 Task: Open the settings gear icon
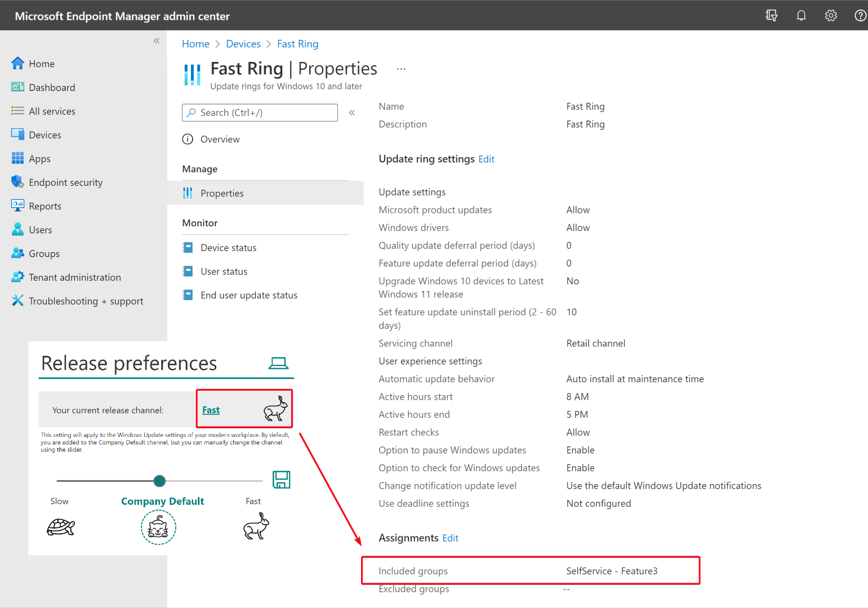click(831, 16)
